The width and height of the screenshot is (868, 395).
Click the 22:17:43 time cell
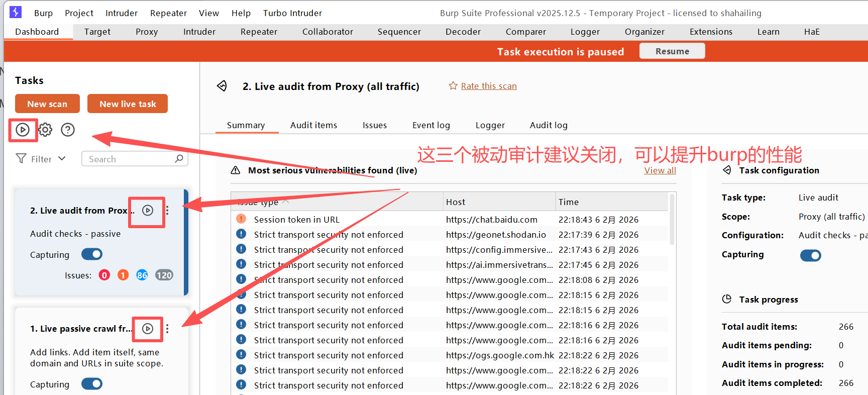[x=598, y=250]
